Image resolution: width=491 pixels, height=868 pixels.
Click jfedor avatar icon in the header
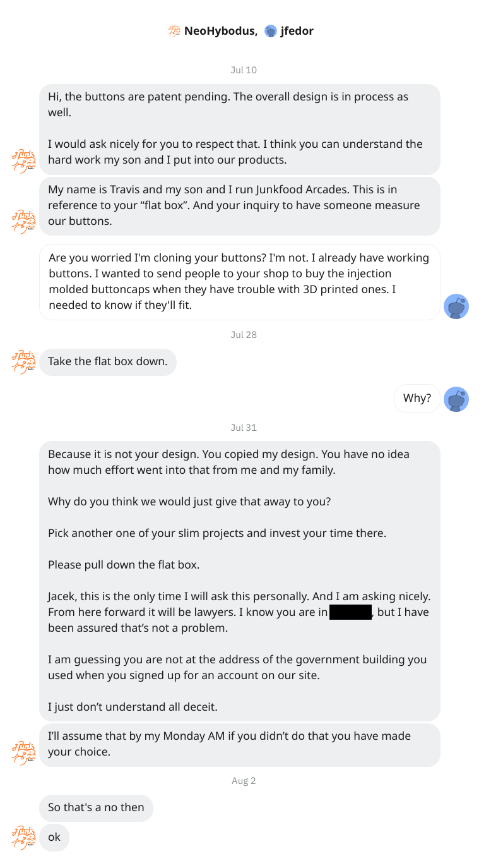(271, 31)
